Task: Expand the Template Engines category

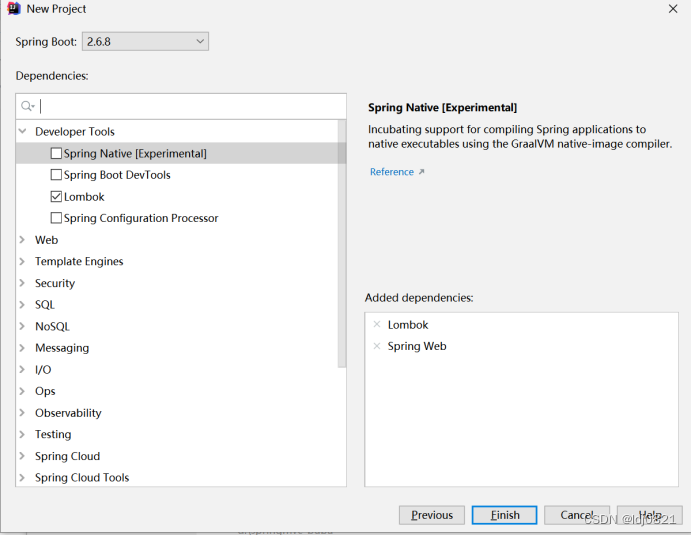Action: click(23, 261)
